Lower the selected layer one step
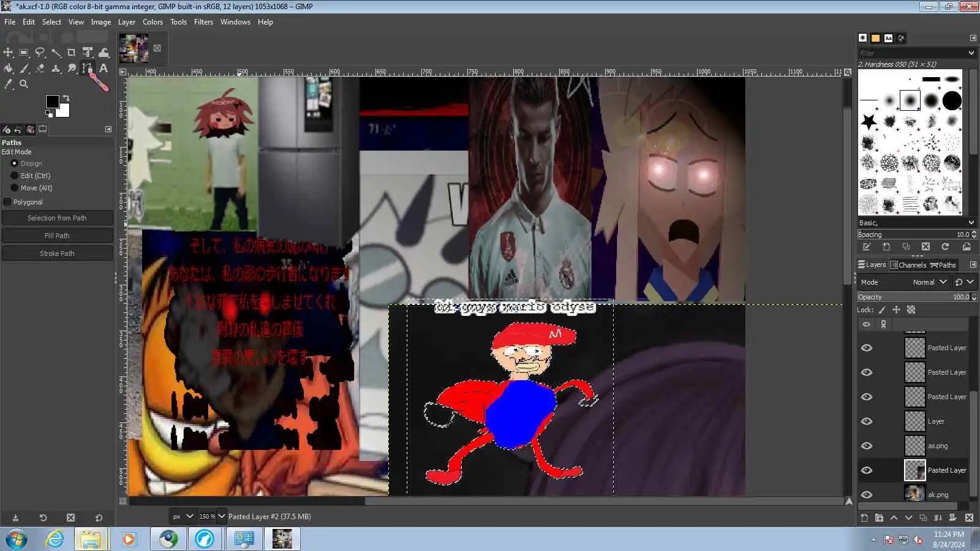 pyautogui.click(x=908, y=518)
